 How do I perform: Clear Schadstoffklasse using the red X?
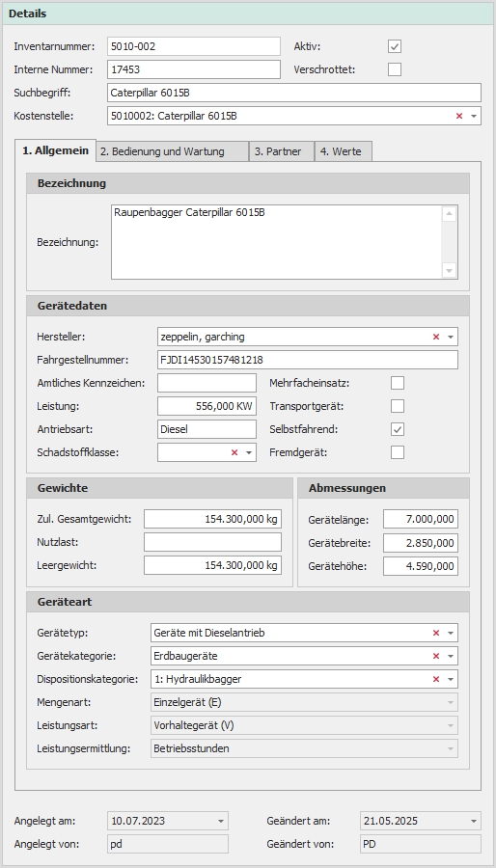(x=234, y=452)
